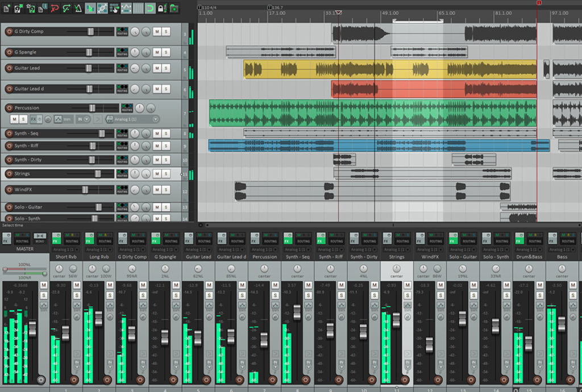This screenshot has height=392, width=582.
Task: Click the lock icon in toolbar
Action: pos(161,9)
